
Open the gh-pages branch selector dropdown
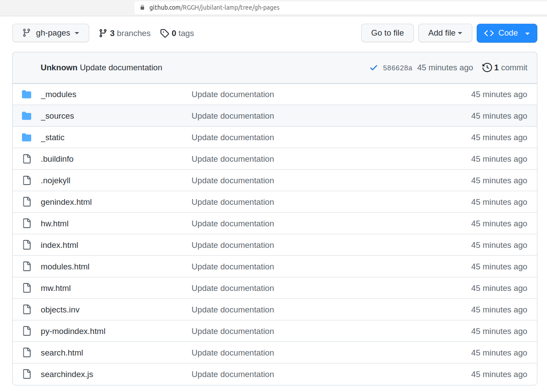tap(51, 33)
